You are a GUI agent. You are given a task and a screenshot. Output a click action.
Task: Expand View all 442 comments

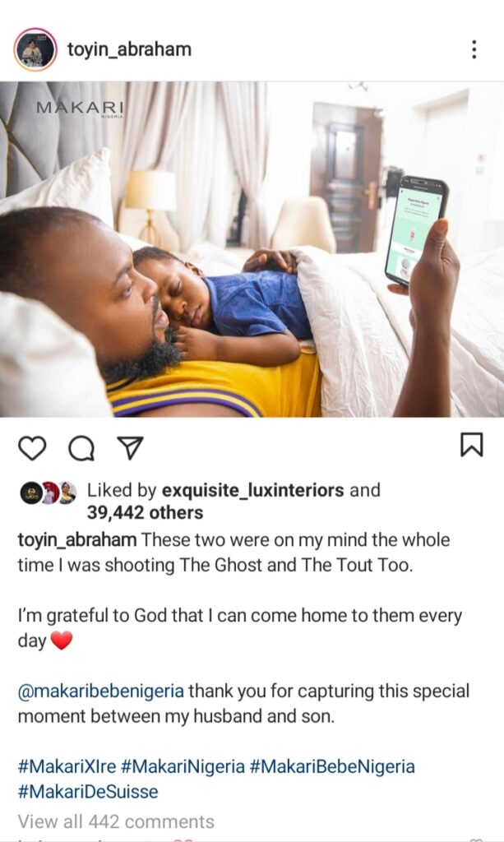point(116,821)
